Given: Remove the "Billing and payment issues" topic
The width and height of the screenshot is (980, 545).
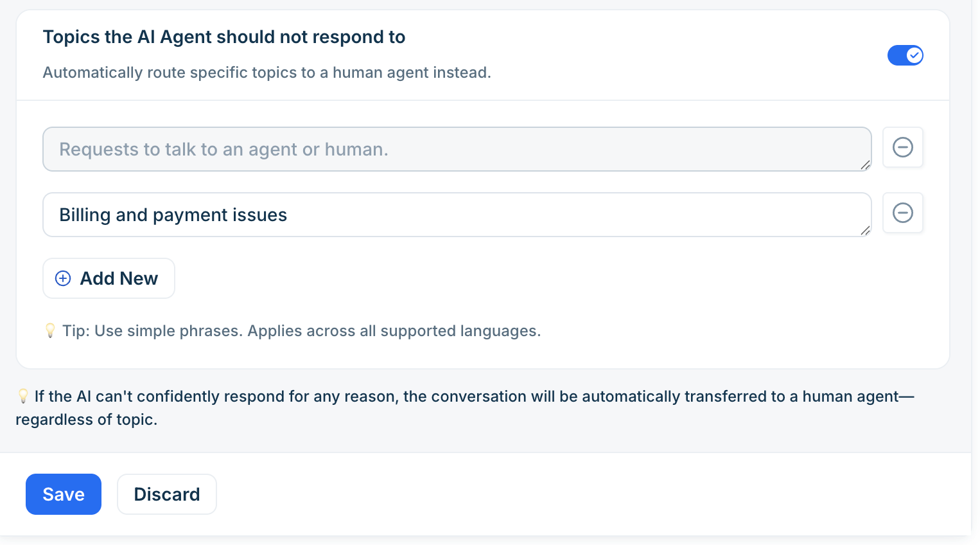Looking at the screenshot, I should point(902,213).
